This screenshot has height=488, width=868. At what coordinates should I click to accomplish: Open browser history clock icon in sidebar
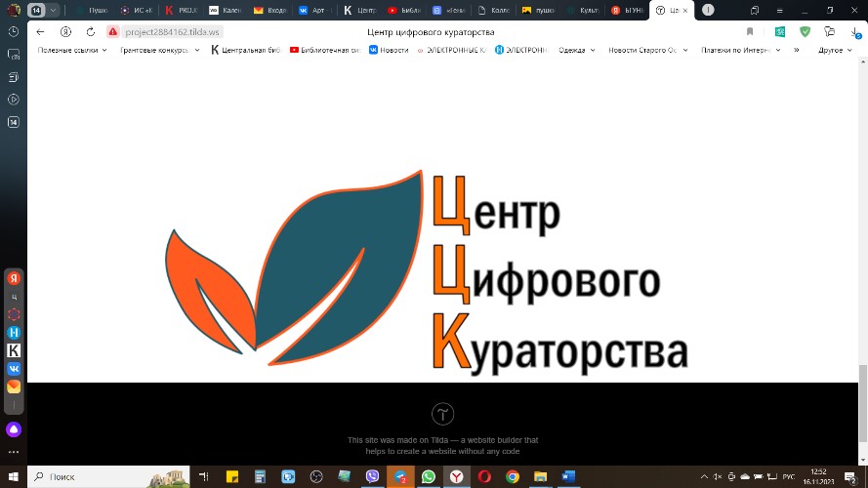click(x=14, y=32)
